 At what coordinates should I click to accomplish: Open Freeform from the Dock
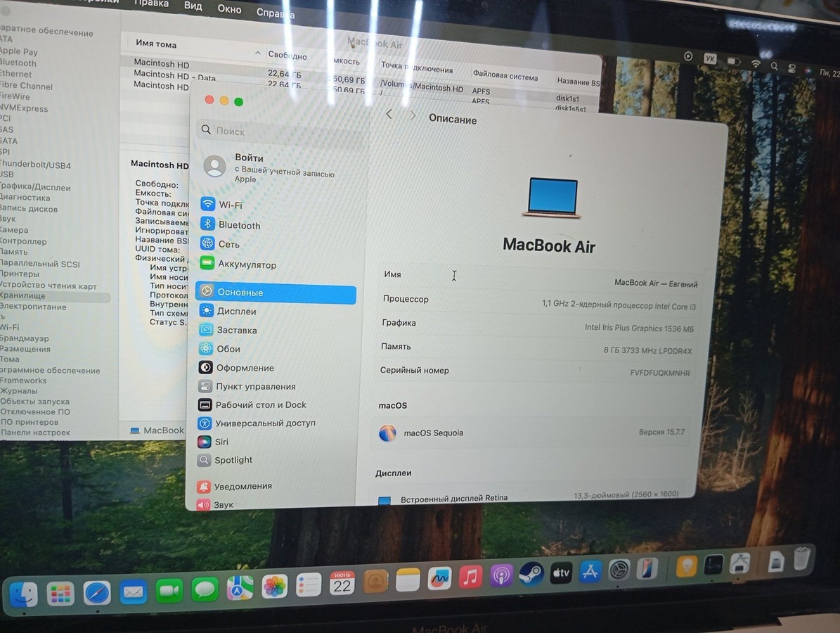pos(439,579)
